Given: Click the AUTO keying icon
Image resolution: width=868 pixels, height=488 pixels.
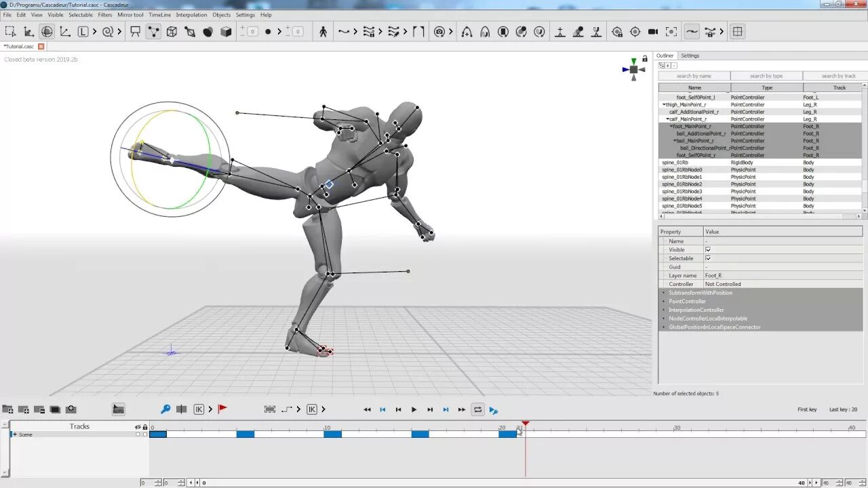Looking at the screenshot, I should pos(118,409).
